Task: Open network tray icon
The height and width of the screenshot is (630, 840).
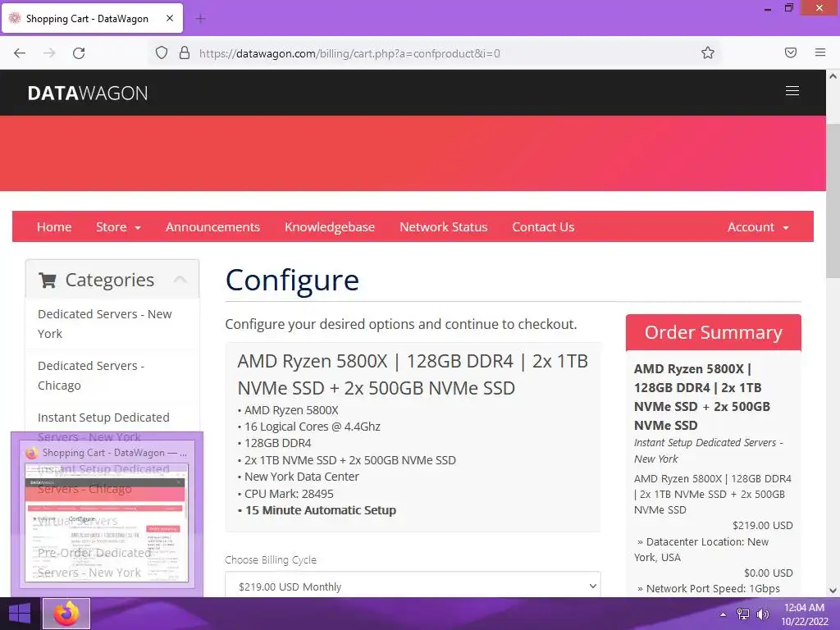Action: (x=743, y=614)
